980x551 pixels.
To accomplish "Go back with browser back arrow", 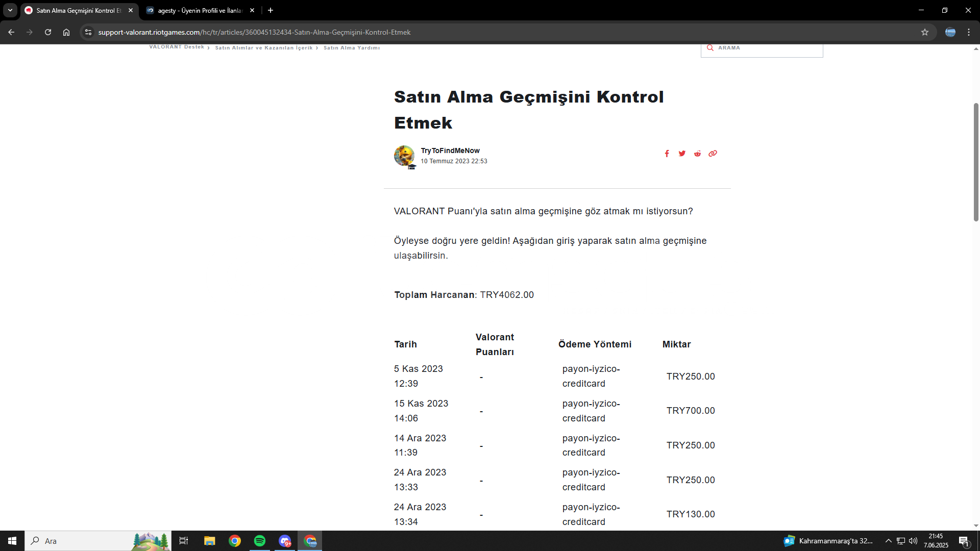I will (x=11, y=32).
